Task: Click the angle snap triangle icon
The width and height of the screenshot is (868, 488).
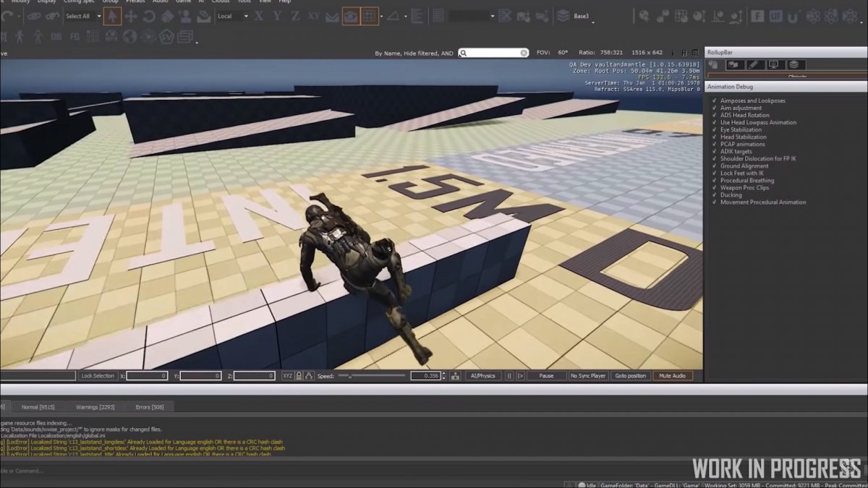Action: [x=393, y=16]
